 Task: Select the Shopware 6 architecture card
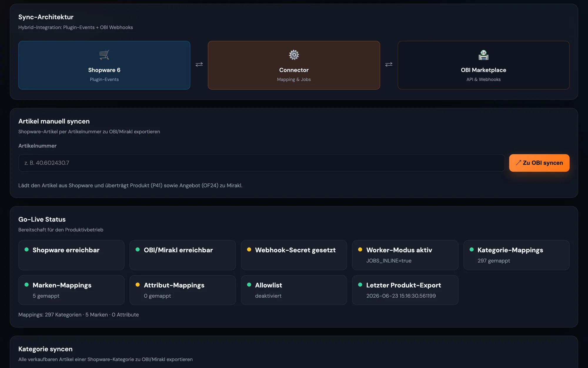[x=104, y=65]
